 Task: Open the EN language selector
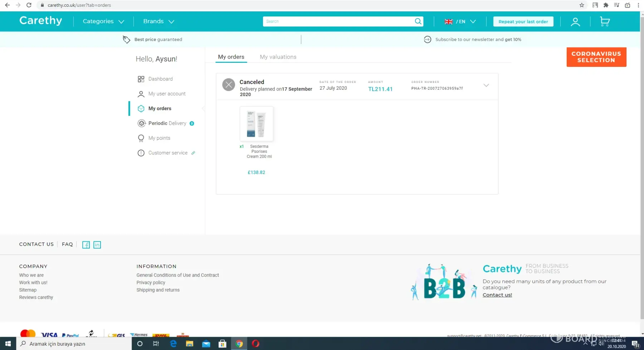pos(460,21)
